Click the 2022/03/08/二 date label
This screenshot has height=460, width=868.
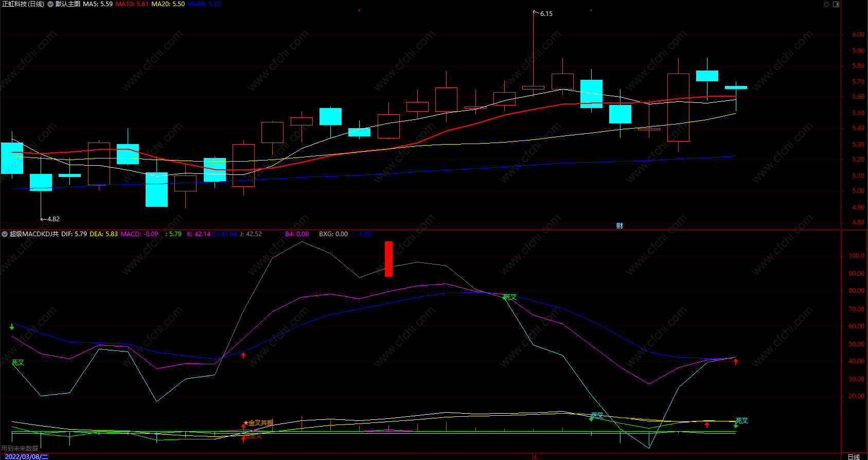[26, 456]
